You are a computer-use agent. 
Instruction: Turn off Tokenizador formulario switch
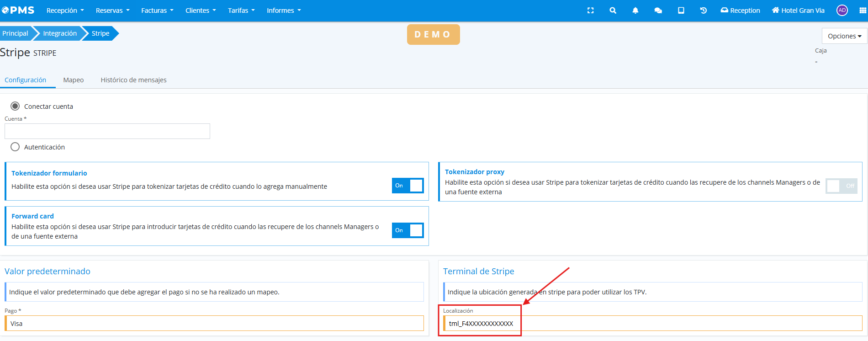pos(408,186)
